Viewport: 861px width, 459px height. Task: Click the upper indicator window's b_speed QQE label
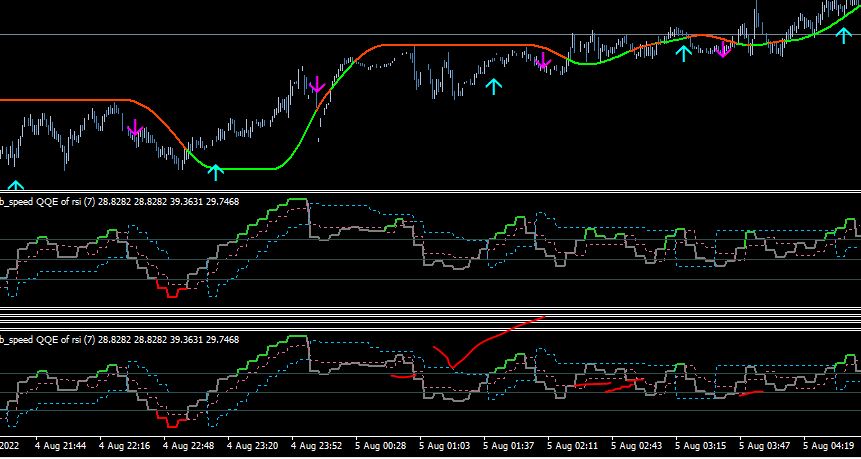click(x=120, y=202)
